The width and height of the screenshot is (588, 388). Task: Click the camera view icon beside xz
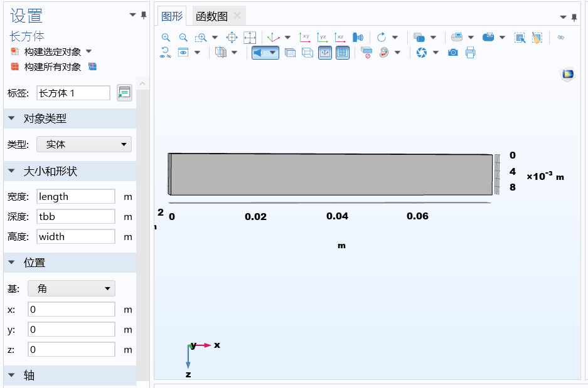point(358,38)
